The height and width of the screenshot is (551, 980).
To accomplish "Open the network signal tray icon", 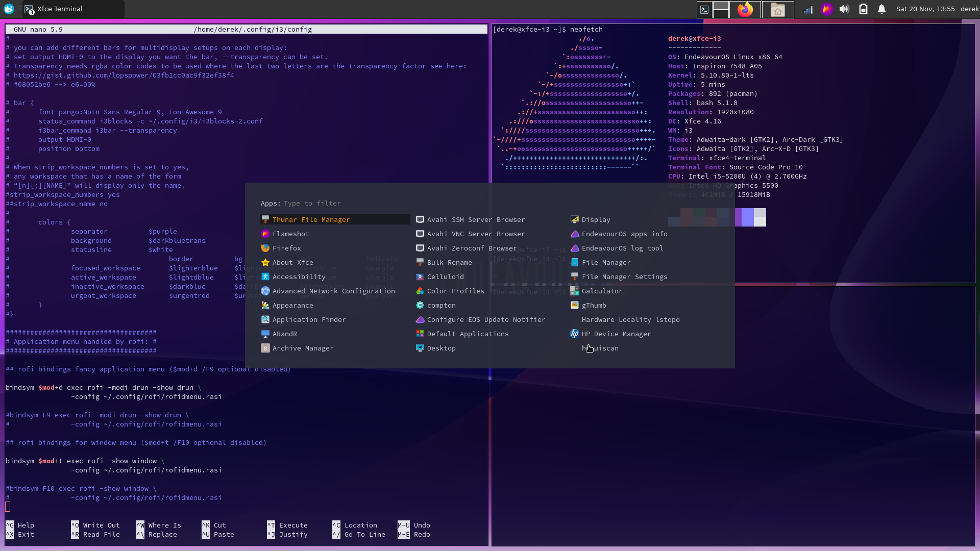I will 808,9.
